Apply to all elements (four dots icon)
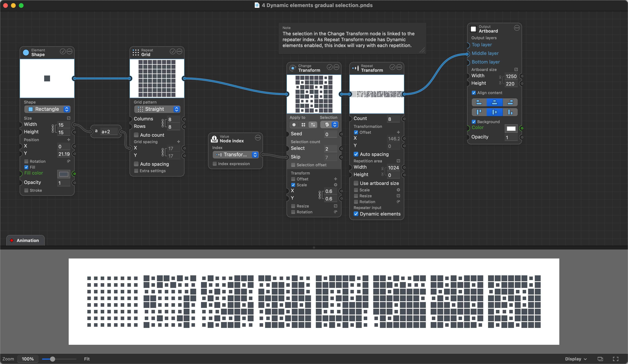Image resolution: width=628 pixels, height=364 pixels. [303, 125]
